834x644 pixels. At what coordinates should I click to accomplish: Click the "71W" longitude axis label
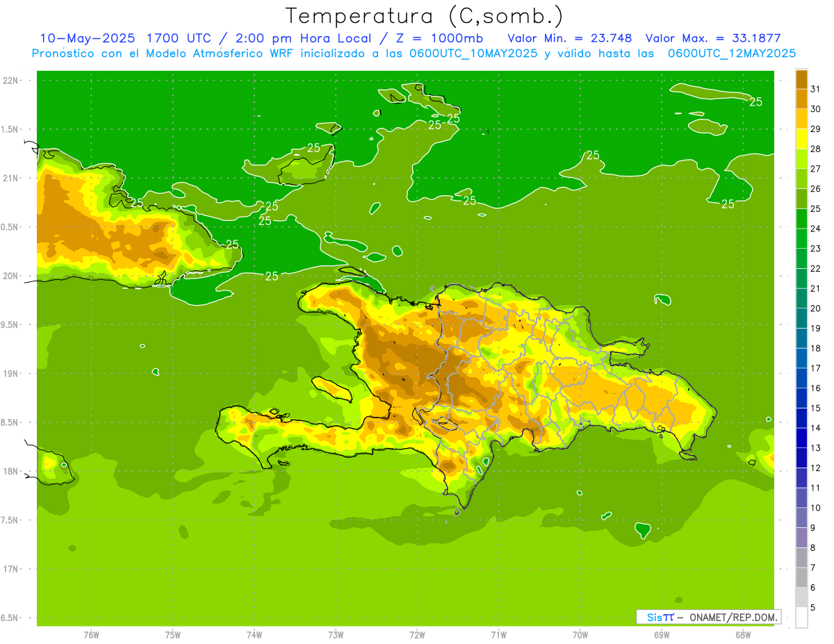pyautogui.click(x=498, y=635)
